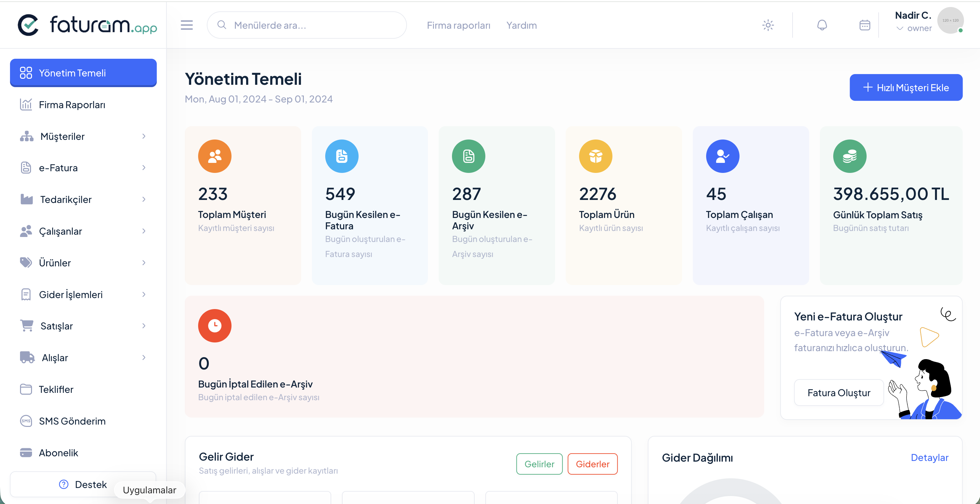Click the Gider İşlemleri receipt icon
The image size is (980, 504).
click(26, 294)
